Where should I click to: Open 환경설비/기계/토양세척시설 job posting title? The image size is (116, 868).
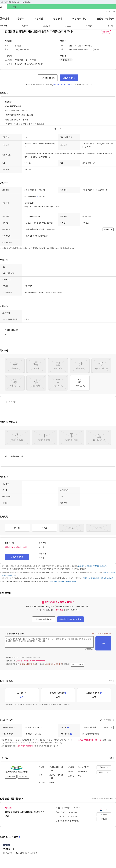coord(25,814)
